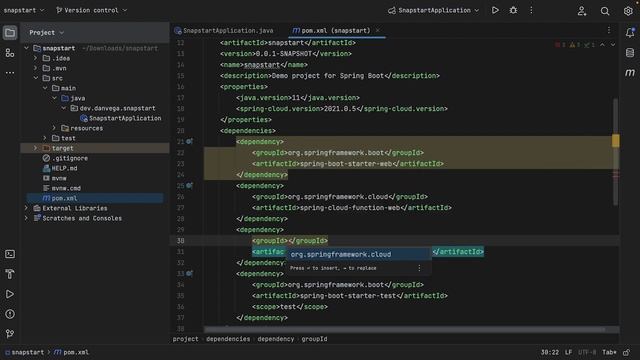Expand the test folder
Image resolution: width=640 pixels, height=360 pixels.
tap(45, 138)
